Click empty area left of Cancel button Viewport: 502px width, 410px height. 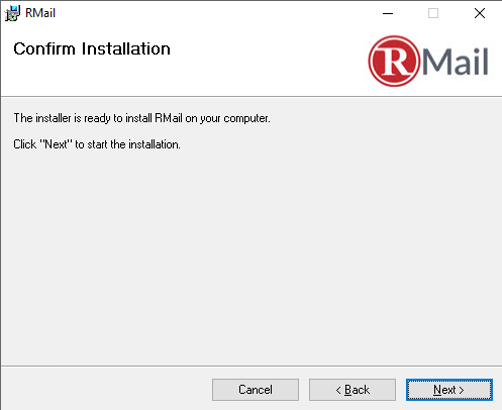tap(107, 390)
